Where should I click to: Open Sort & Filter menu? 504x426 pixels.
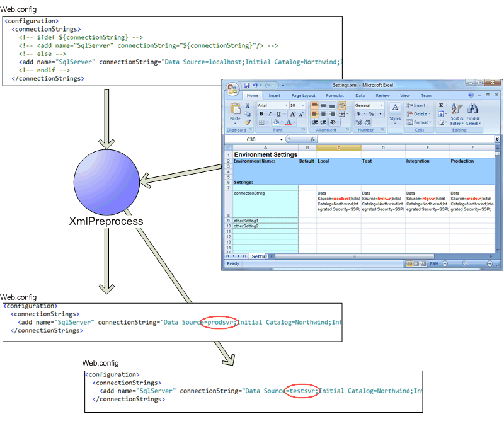tap(457, 114)
